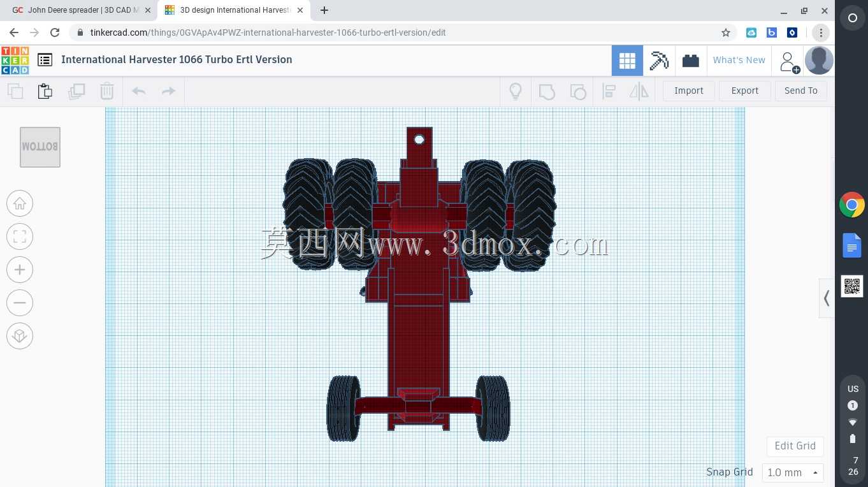This screenshot has width=868, height=487.
Task: Zoom out with the minus button
Action: [x=20, y=303]
